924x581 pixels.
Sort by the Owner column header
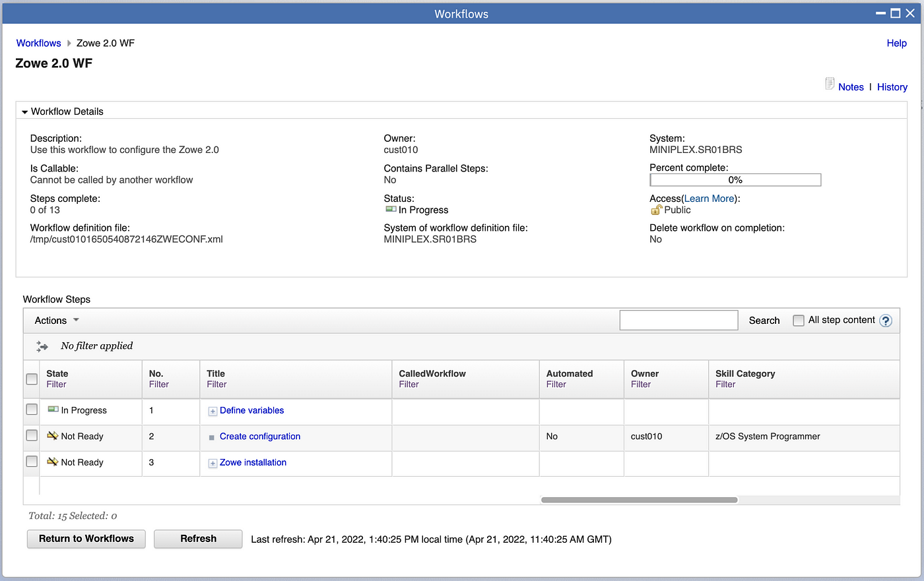tap(645, 373)
